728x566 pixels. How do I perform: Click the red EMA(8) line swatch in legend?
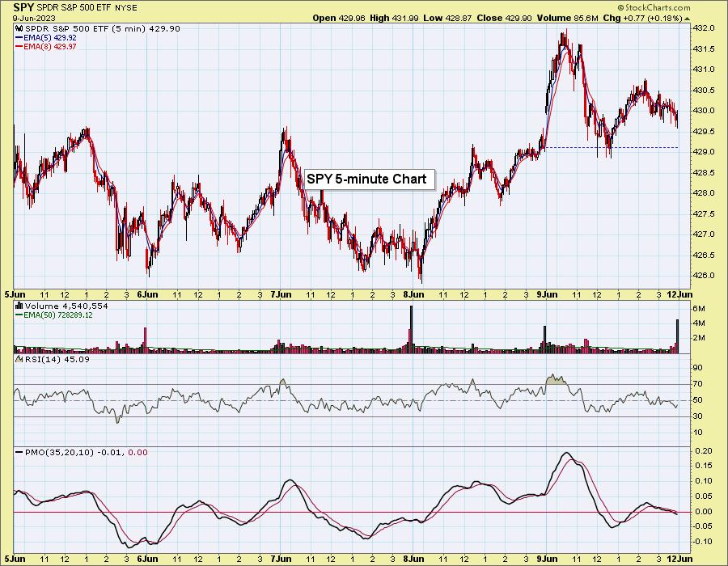tap(19, 46)
